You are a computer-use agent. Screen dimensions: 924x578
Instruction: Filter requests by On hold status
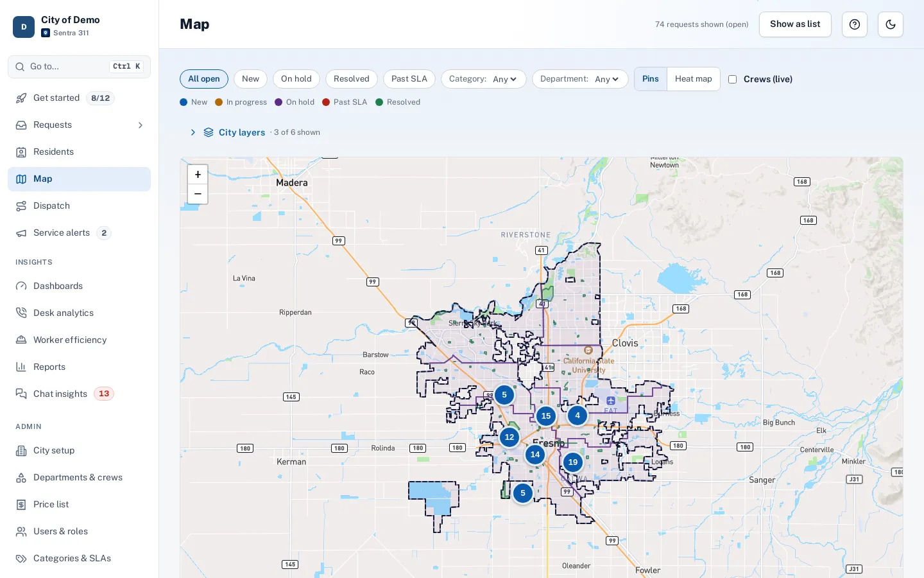point(296,79)
